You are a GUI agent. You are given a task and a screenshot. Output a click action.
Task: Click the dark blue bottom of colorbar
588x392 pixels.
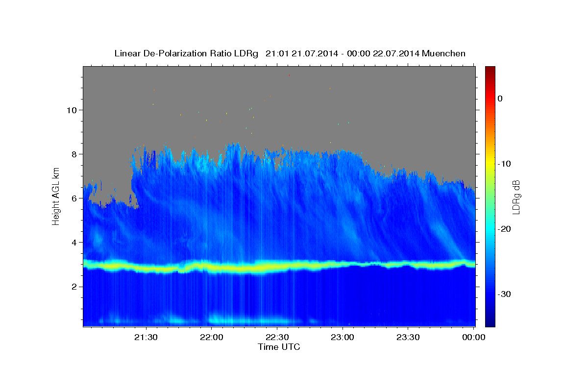pyautogui.click(x=490, y=321)
